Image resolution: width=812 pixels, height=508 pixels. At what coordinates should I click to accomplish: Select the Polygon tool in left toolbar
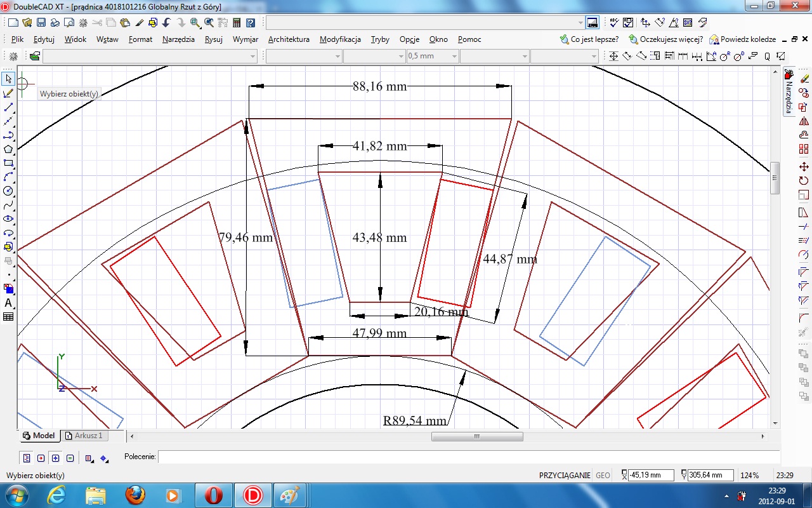[8, 149]
